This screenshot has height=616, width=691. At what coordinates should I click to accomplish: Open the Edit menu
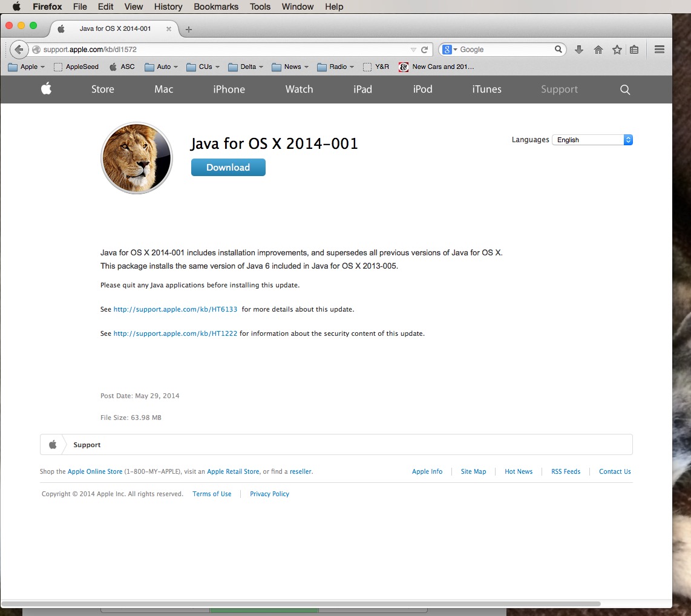(x=105, y=7)
